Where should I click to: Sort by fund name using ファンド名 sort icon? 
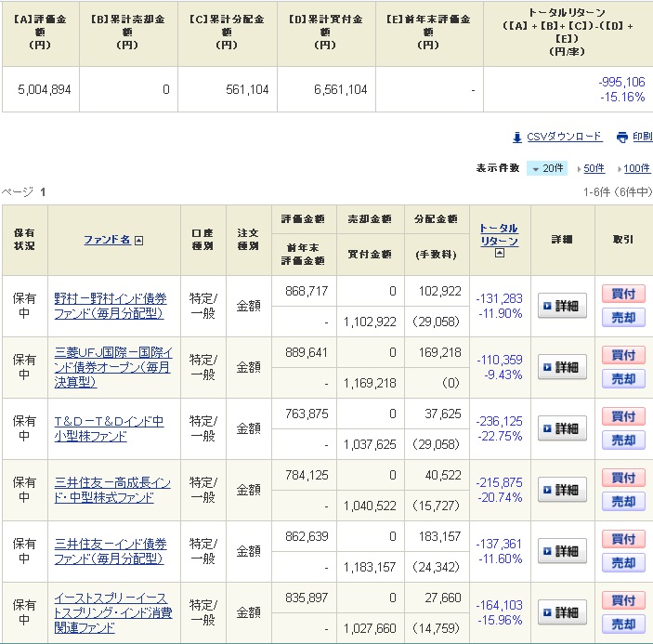pyautogui.click(x=138, y=240)
